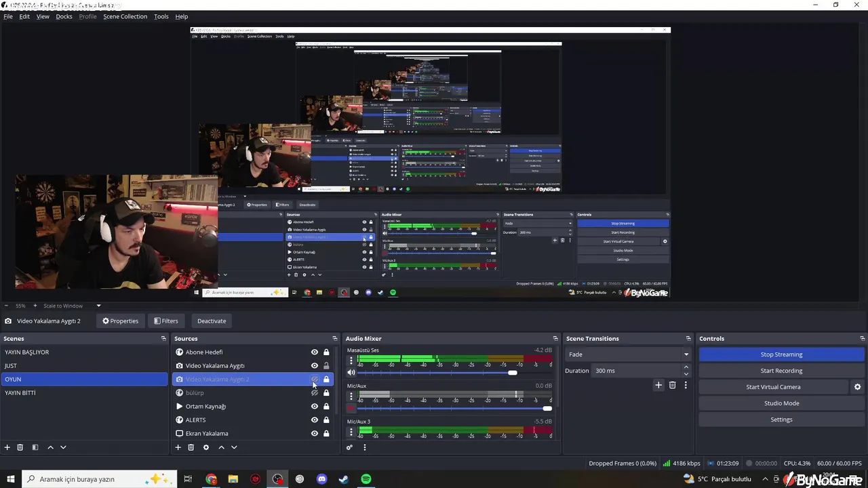The width and height of the screenshot is (868, 488).
Task: Pop out the Scenes dock
Action: 163,338
